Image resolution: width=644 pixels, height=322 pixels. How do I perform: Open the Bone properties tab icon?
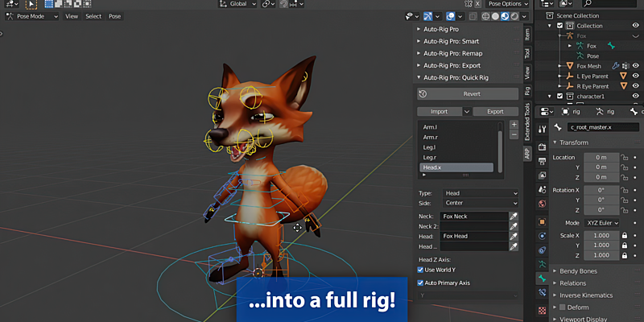542,279
